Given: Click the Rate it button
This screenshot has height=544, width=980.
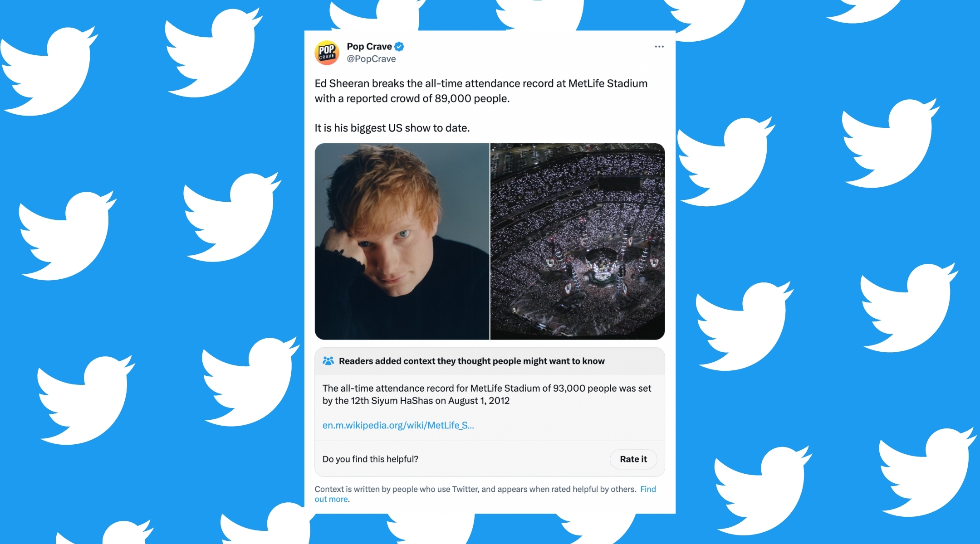Looking at the screenshot, I should [633, 459].
